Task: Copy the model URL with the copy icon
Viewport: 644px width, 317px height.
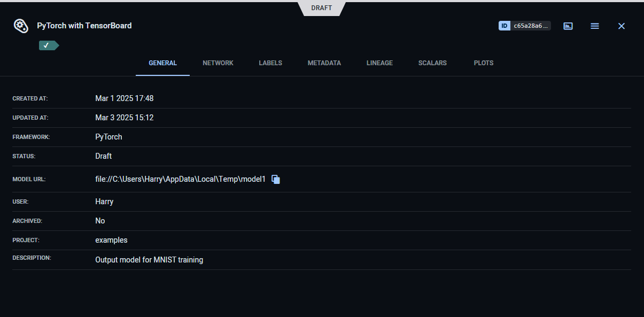Action: point(276,180)
